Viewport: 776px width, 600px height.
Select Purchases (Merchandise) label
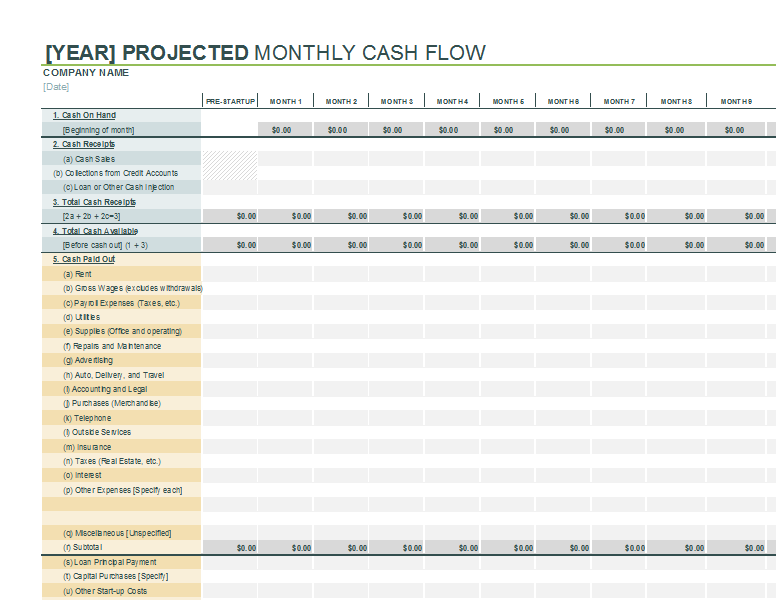(112, 403)
